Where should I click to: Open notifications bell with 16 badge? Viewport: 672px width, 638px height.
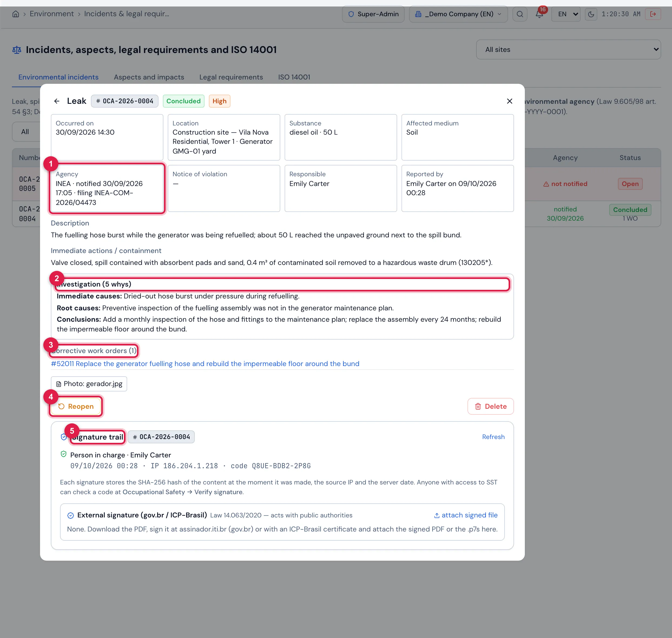(539, 14)
